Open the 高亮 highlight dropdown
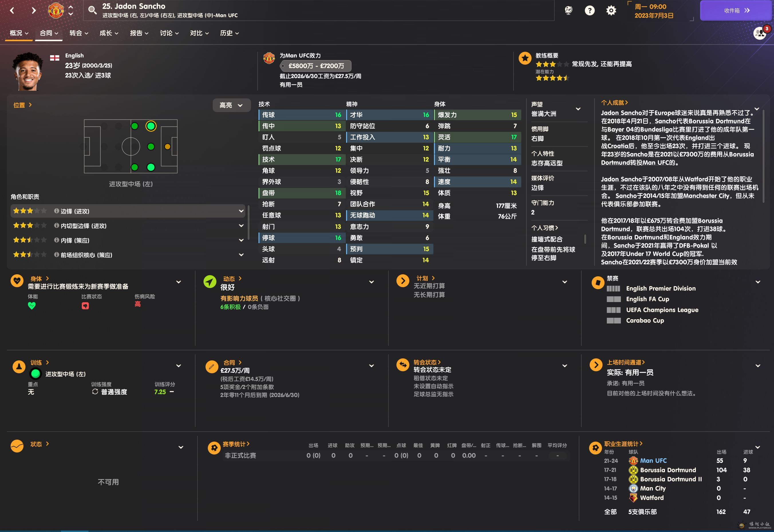Screen dimensions: 774x532 (x=231, y=105)
